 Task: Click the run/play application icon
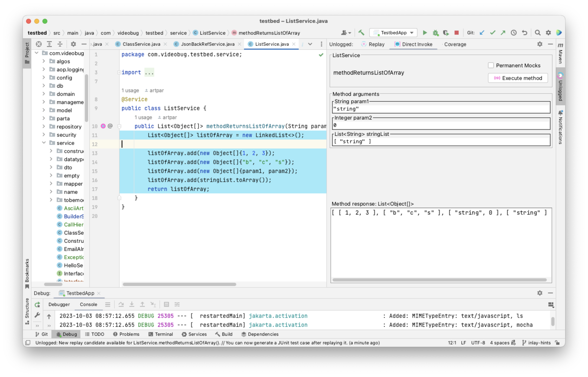click(x=424, y=33)
